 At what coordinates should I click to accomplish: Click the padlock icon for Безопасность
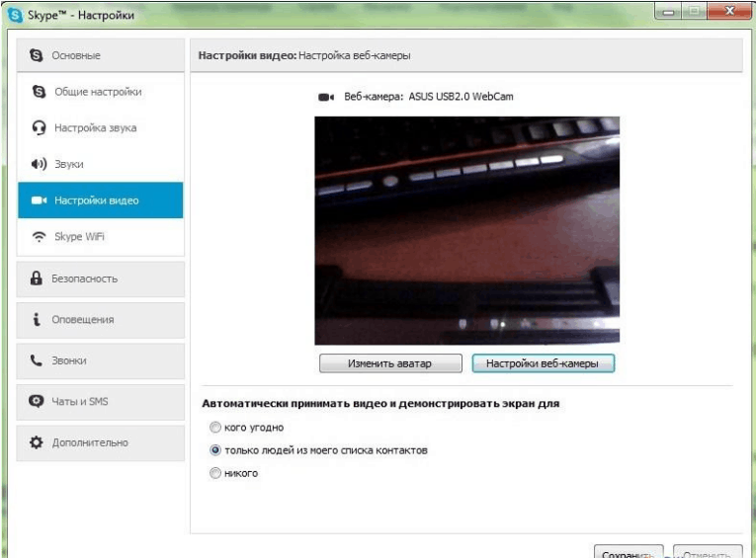point(37,279)
